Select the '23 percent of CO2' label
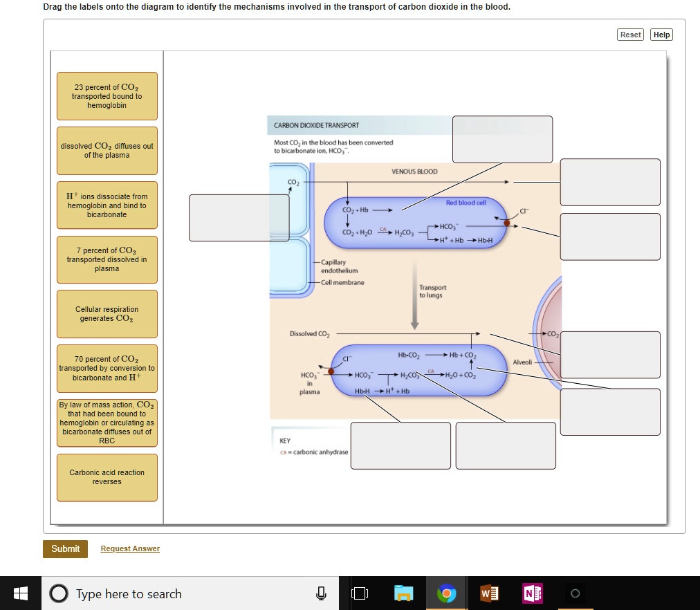Screen dimensions: 700x610 point(107,96)
